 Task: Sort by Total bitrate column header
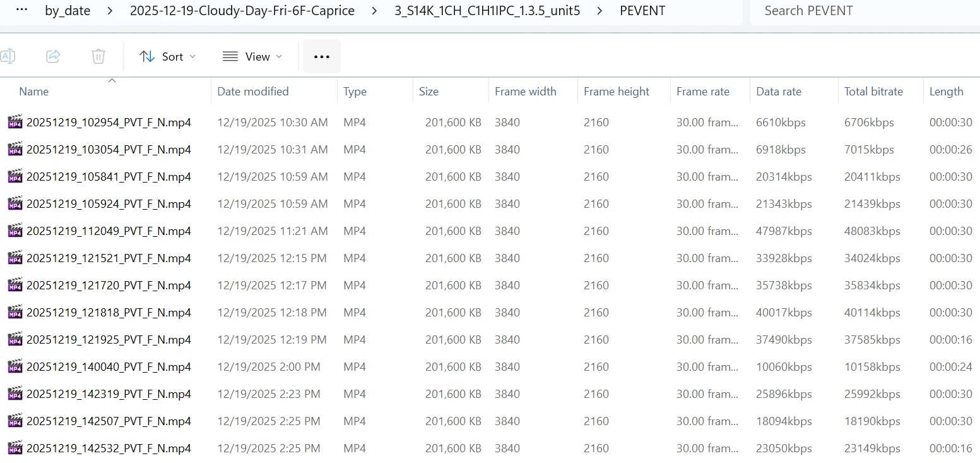[873, 91]
